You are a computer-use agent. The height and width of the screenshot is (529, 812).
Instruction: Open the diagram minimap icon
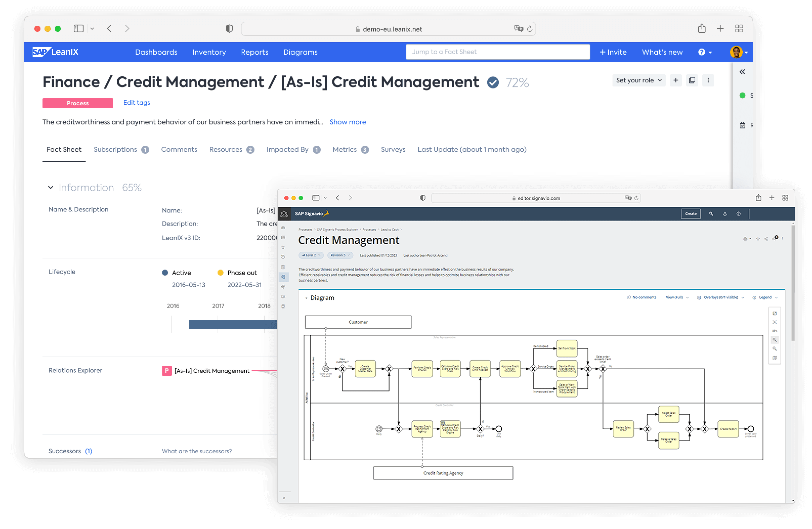pyautogui.click(x=775, y=358)
